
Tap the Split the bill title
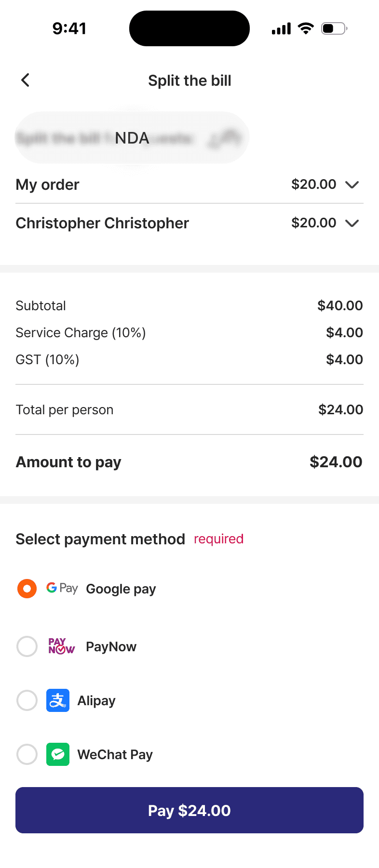coord(189,80)
